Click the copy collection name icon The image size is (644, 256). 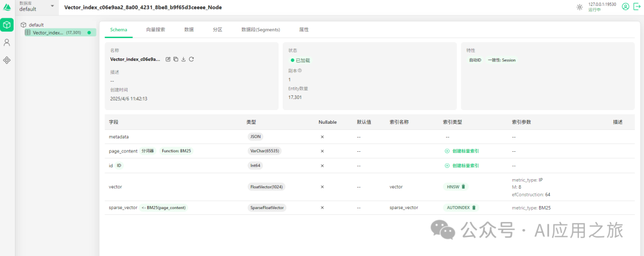click(176, 60)
